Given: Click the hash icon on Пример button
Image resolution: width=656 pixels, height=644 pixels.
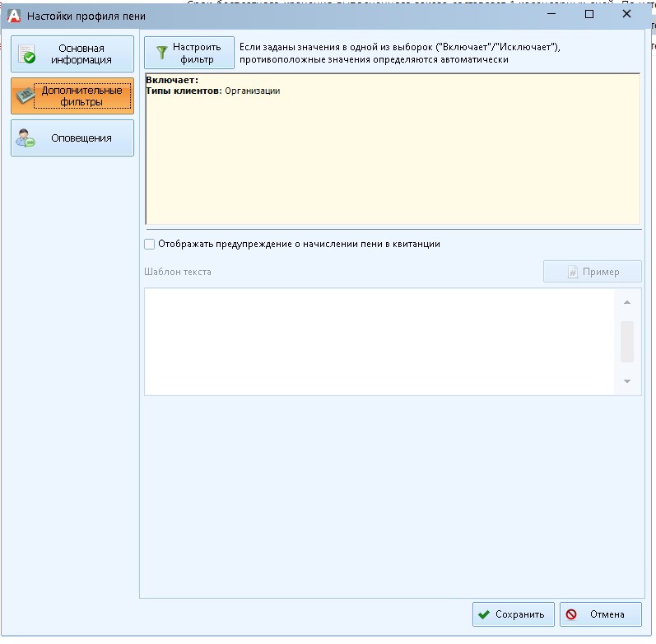Looking at the screenshot, I should coord(573,273).
